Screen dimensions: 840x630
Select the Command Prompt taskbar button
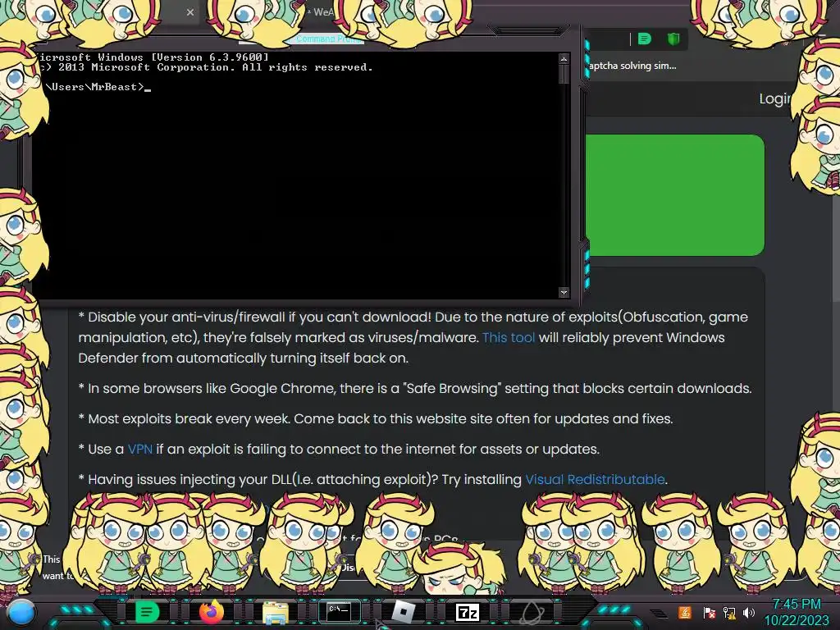[339, 611]
